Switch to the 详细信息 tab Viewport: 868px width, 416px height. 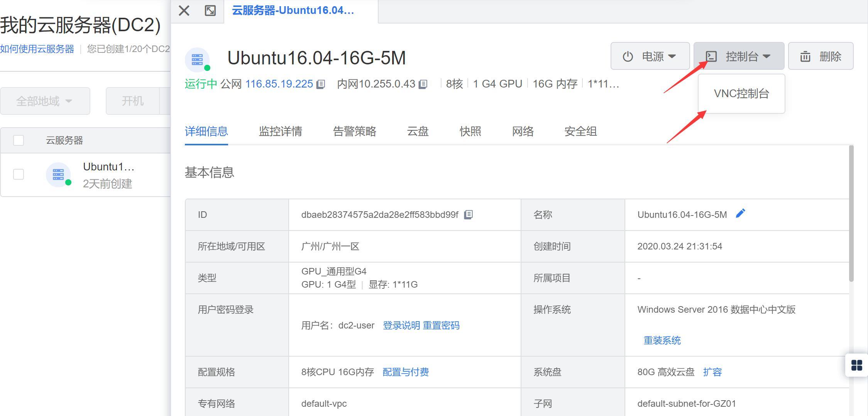point(206,131)
